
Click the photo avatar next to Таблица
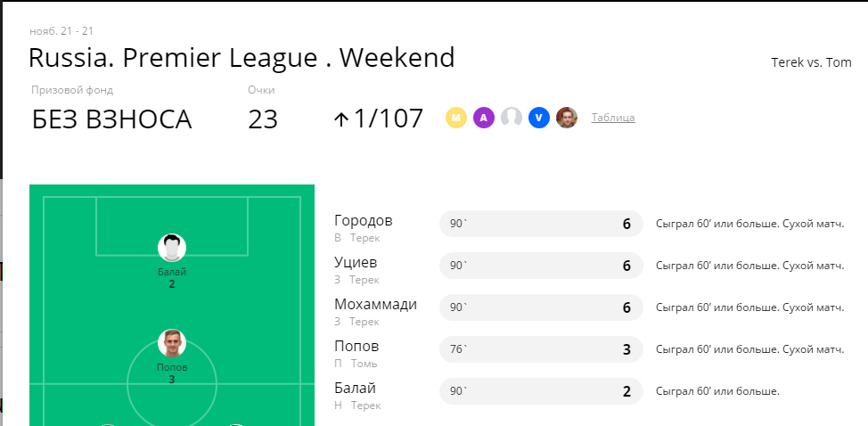click(567, 118)
